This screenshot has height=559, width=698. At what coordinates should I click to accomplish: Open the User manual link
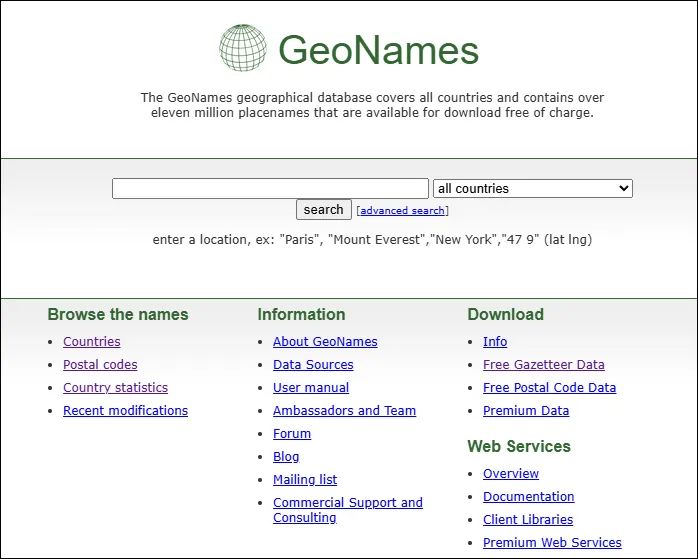[x=311, y=388]
